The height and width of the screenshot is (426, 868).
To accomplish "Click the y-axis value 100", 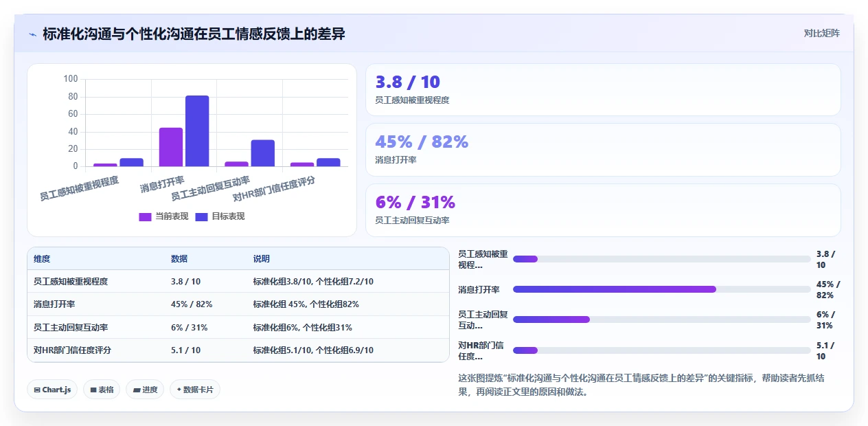I will click(x=71, y=79).
